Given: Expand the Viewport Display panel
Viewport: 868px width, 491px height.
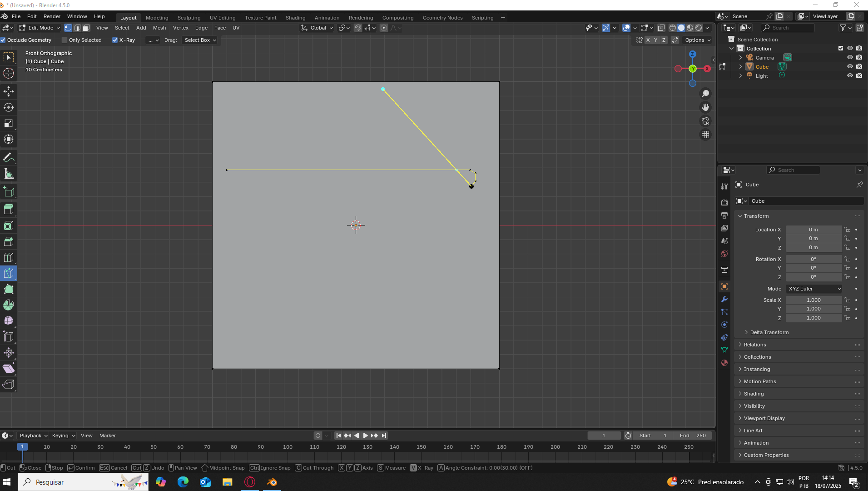Looking at the screenshot, I should [764, 418].
